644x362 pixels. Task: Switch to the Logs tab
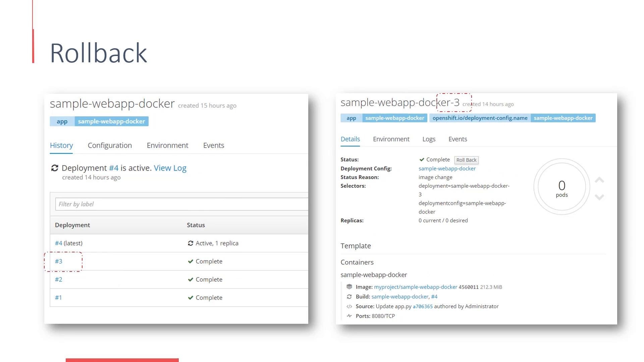click(429, 139)
